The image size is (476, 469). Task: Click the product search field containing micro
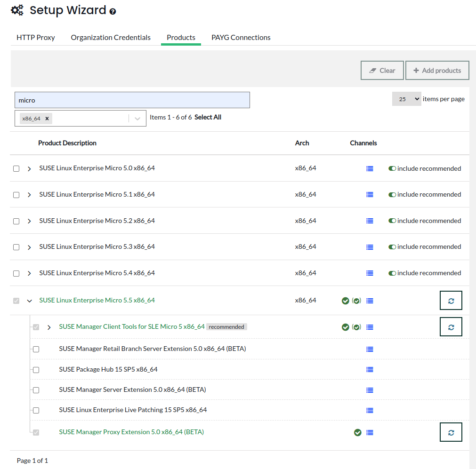pyautogui.click(x=132, y=100)
